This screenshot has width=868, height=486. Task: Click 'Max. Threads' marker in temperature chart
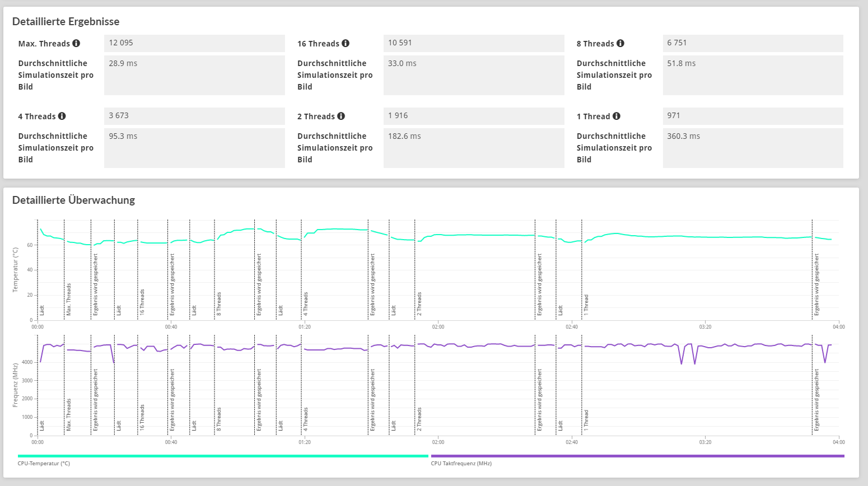pos(69,299)
